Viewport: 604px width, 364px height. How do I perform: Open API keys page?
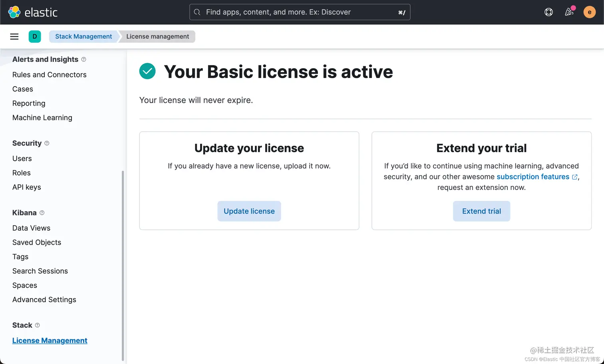27,187
